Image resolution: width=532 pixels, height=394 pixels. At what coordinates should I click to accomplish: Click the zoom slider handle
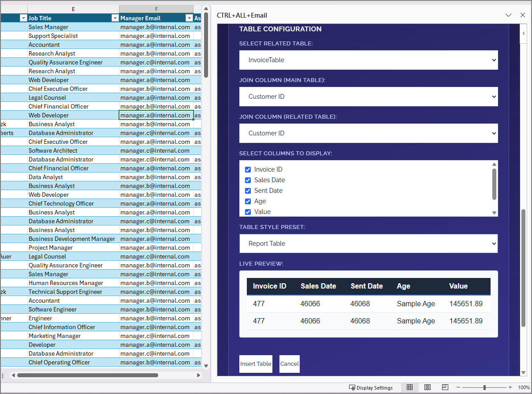pos(484,387)
